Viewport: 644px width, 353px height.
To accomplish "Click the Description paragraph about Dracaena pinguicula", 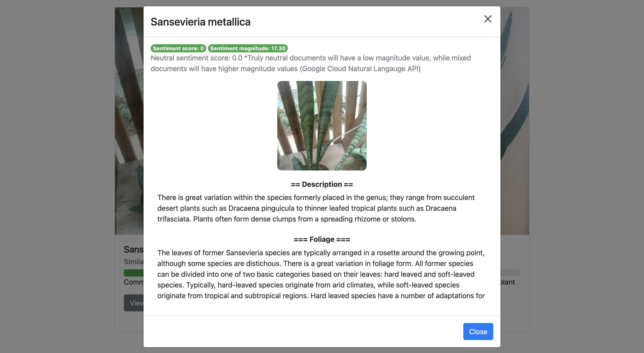I will pos(316,208).
